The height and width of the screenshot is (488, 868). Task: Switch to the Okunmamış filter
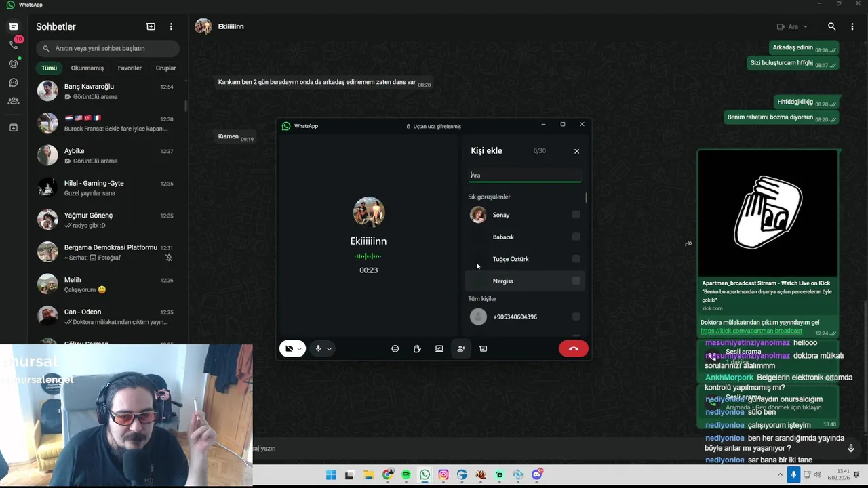[x=87, y=68]
